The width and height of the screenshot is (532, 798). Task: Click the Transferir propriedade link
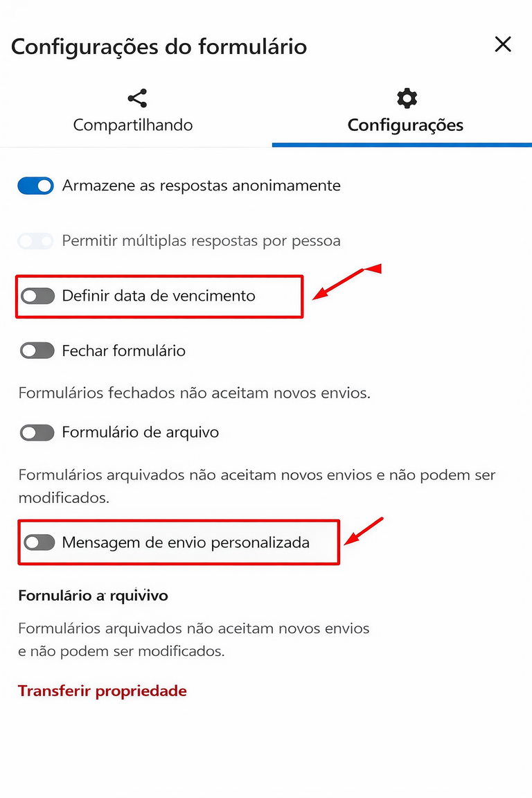coord(103,691)
